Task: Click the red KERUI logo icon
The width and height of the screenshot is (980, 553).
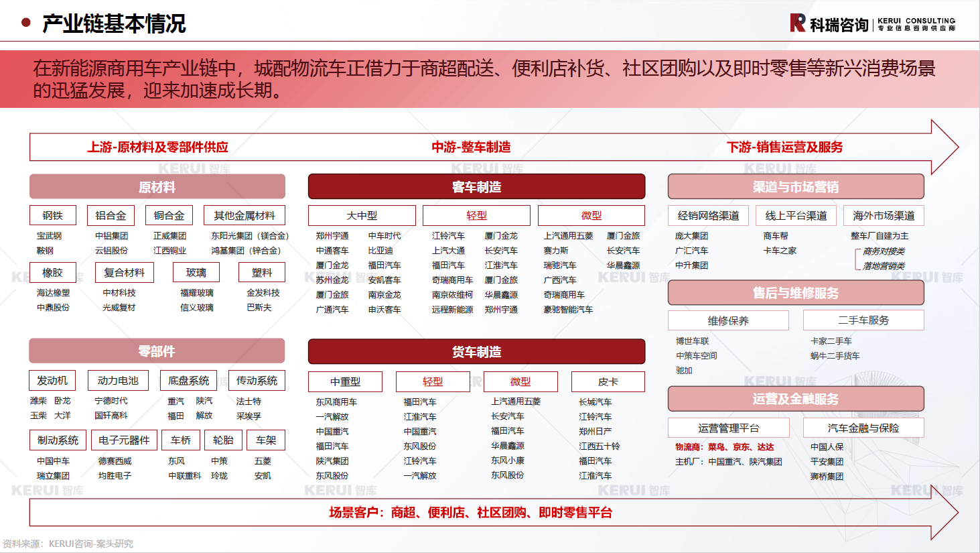Action: [797, 23]
